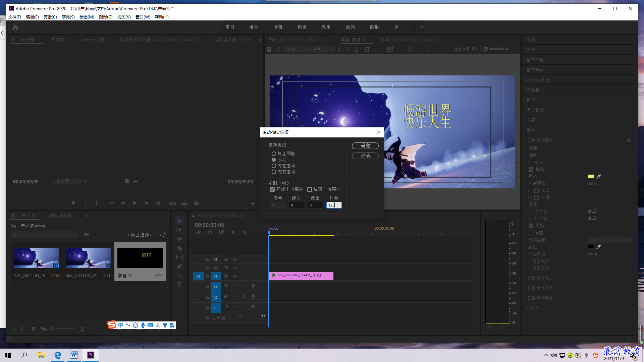
Task: Click fill color eyedropper in legacy title properties
Action: pyautogui.click(x=598, y=176)
